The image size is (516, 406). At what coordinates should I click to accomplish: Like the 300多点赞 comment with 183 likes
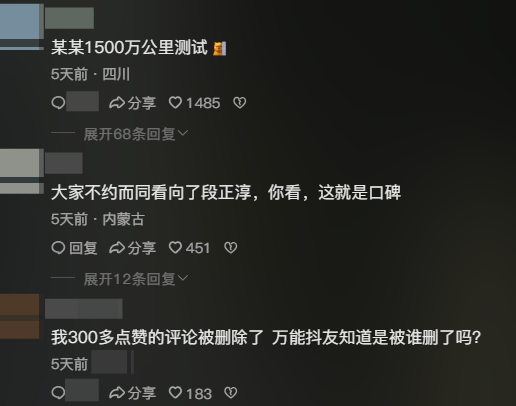[x=175, y=393]
